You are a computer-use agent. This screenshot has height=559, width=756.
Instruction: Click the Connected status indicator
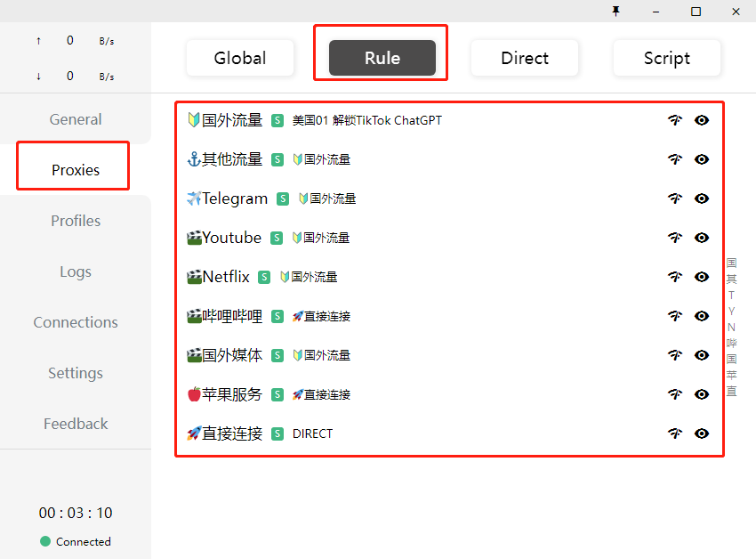point(76,541)
